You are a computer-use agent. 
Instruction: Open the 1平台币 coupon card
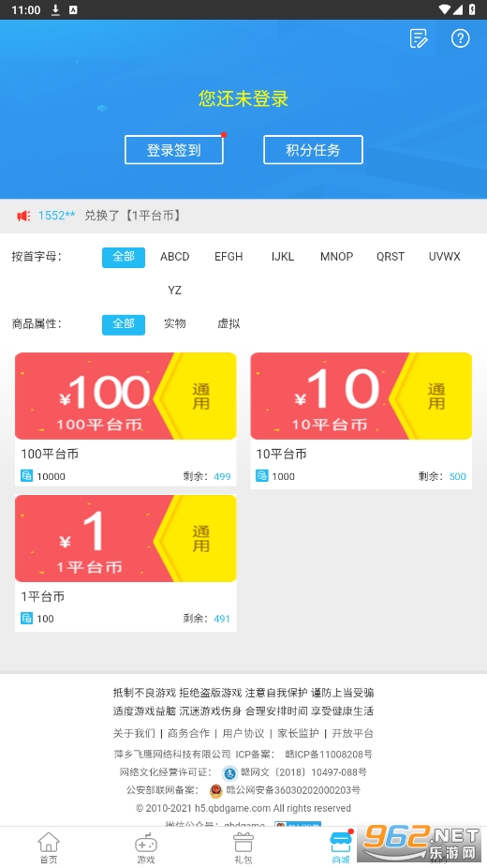point(125,563)
